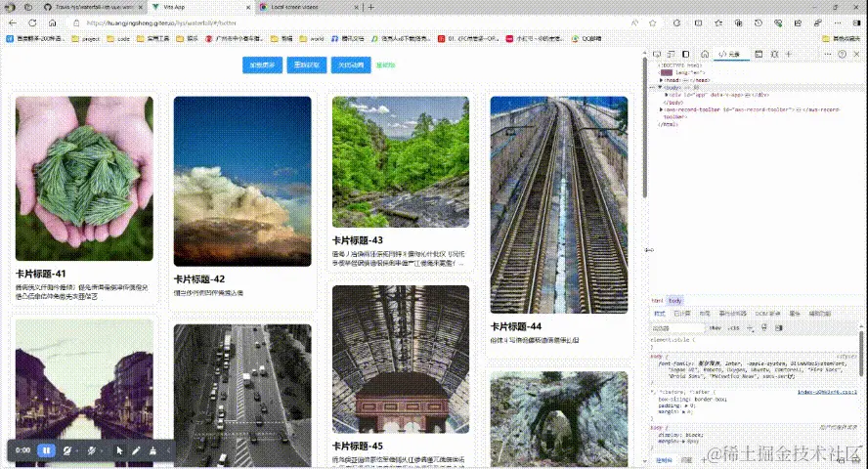Open the browser settings and more menu
Image resolution: width=868 pixels, height=469 pixels.
[838, 23]
